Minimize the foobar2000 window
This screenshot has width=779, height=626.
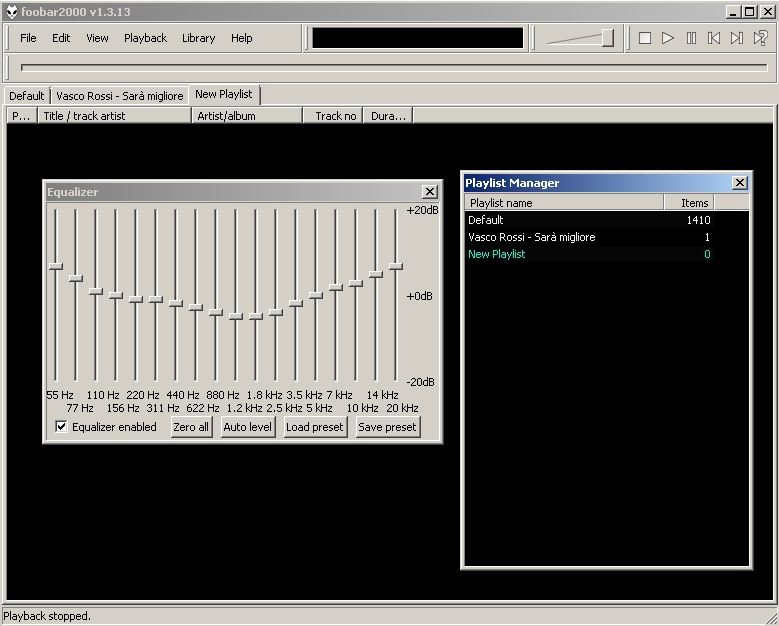pyautogui.click(x=732, y=11)
